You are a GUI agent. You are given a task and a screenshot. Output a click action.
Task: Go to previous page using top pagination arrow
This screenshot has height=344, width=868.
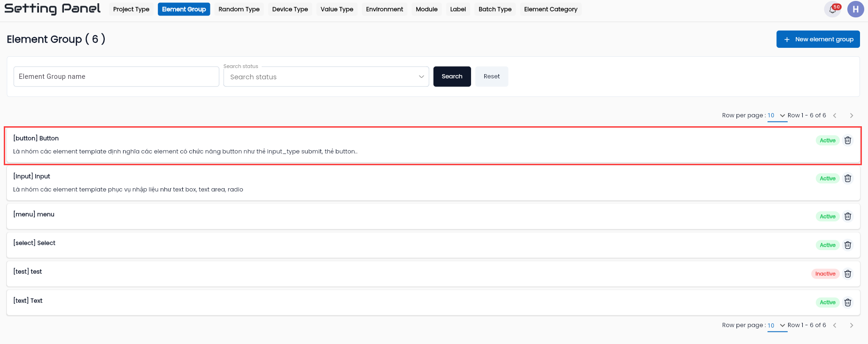835,115
